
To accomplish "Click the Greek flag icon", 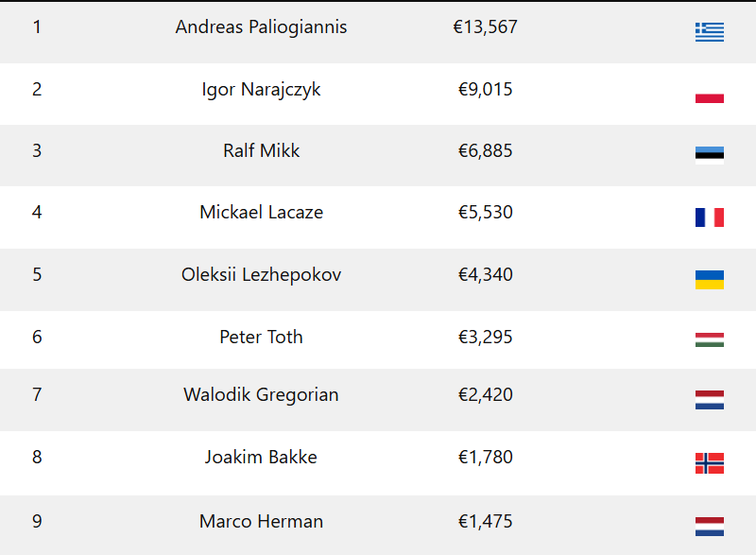I will click(709, 32).
